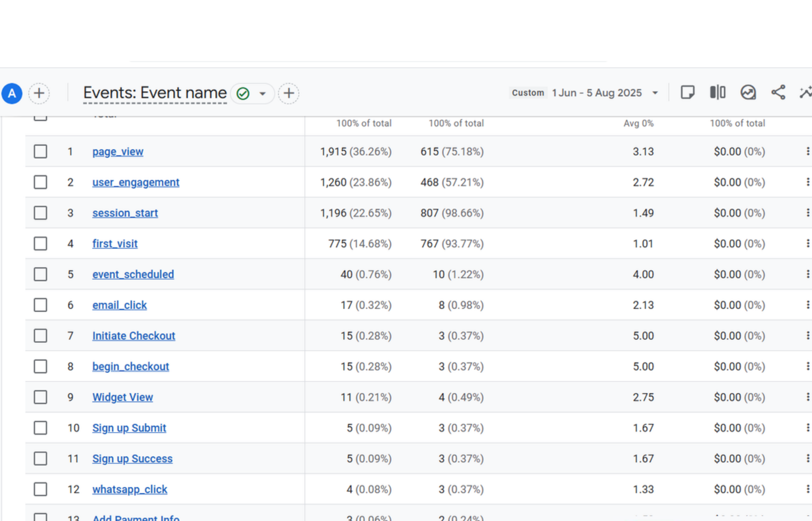The image size is (812, 521).
Task: Click the '1 Jun - 5 Aug 2025' date range
Action: [597, 93]
